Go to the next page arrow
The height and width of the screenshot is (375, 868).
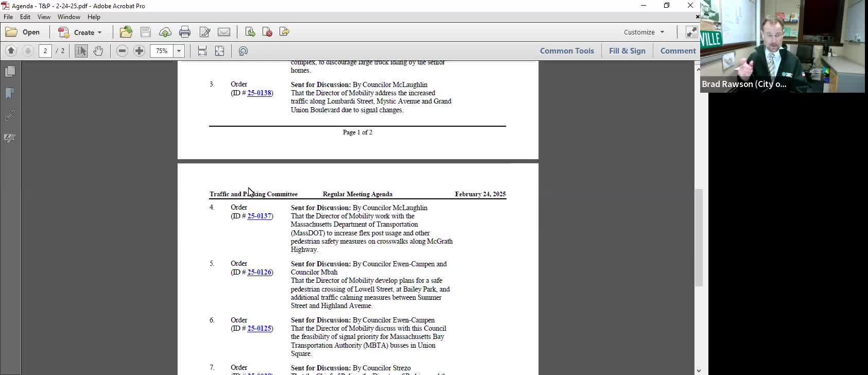click(x=28, y=51)
